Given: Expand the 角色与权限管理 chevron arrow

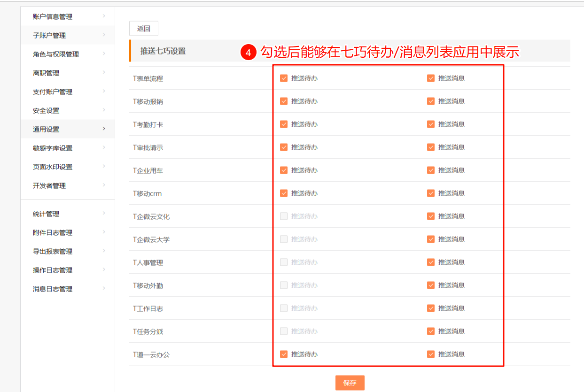Looking at the screenshot, I should tap(104, 54).
